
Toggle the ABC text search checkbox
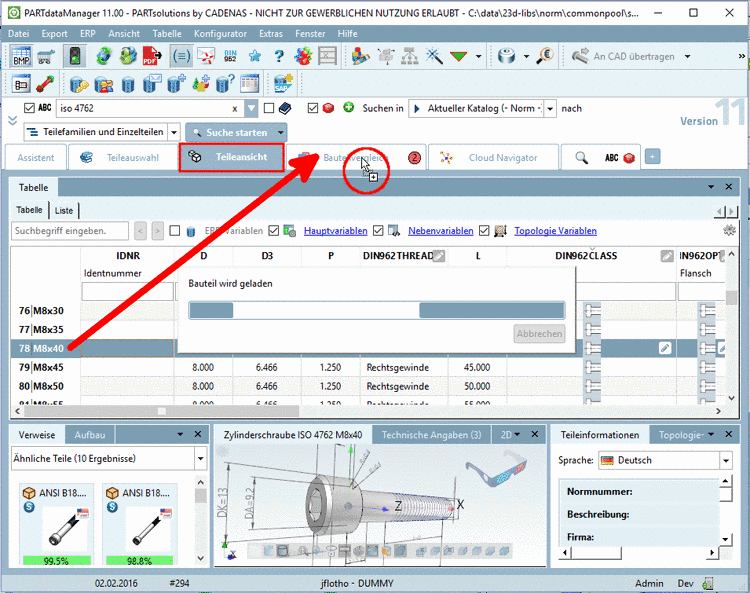click(x=29, y=108)
